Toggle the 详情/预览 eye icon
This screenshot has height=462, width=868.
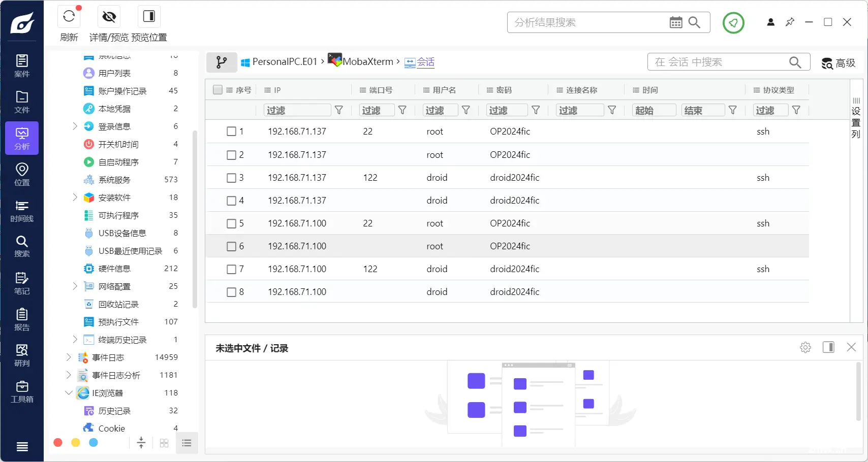(x=109, y=16)
